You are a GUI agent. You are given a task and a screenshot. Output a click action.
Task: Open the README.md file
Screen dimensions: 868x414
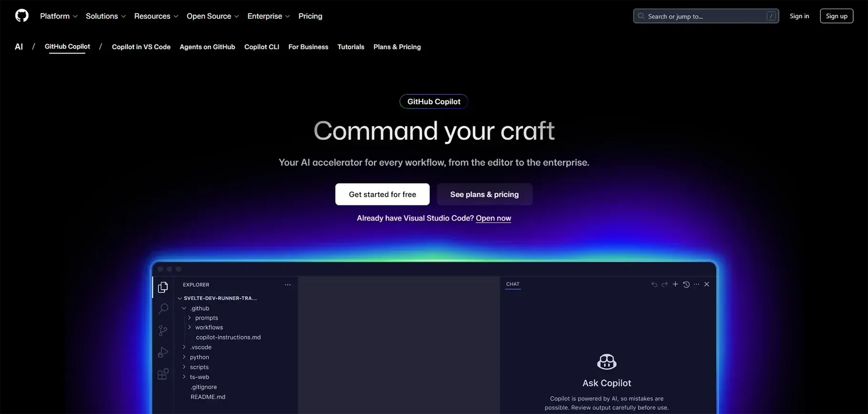[x=208, y=397]
